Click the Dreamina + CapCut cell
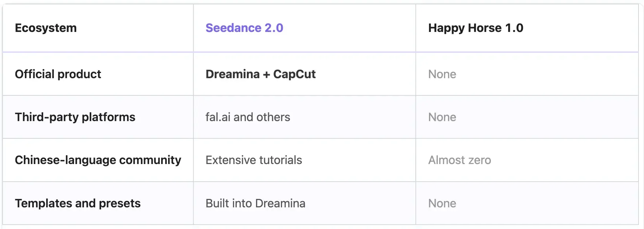 [x=260, y=74]
